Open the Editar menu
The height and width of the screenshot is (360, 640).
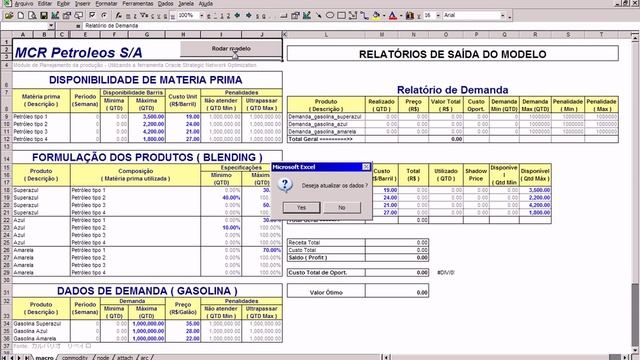45,3
